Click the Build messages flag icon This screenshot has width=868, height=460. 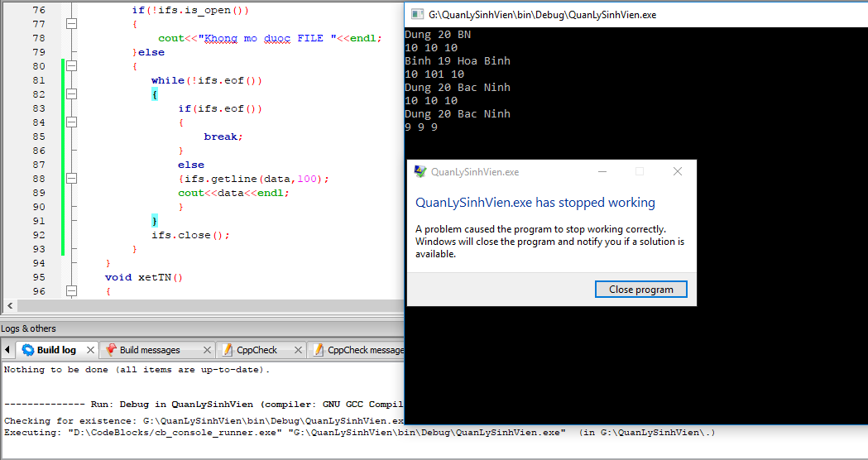[111, 350]
